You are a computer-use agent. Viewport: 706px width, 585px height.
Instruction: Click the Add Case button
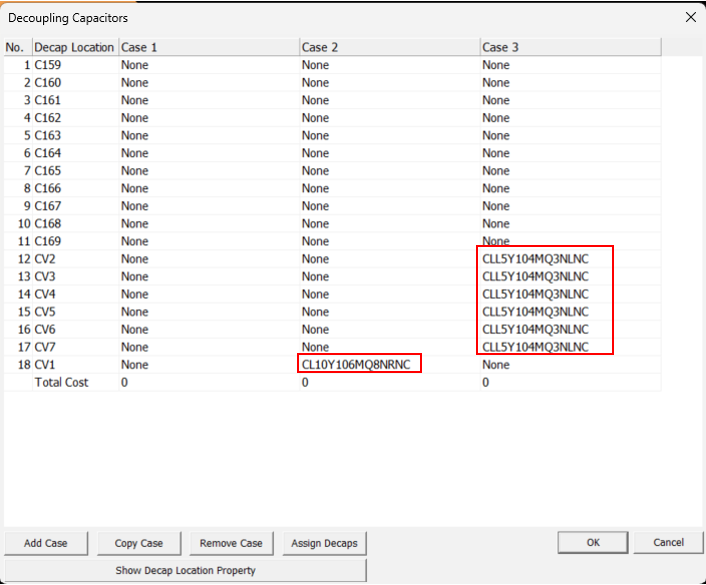point(46,543)
